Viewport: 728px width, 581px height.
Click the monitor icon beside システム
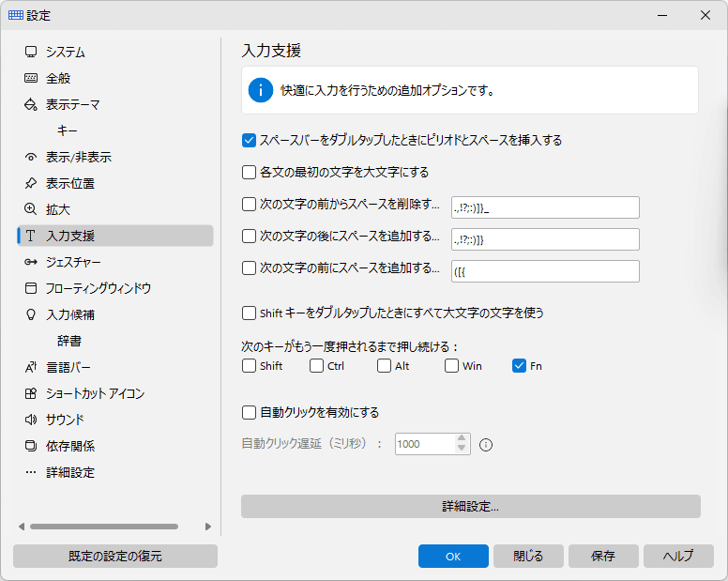[31, 52]
